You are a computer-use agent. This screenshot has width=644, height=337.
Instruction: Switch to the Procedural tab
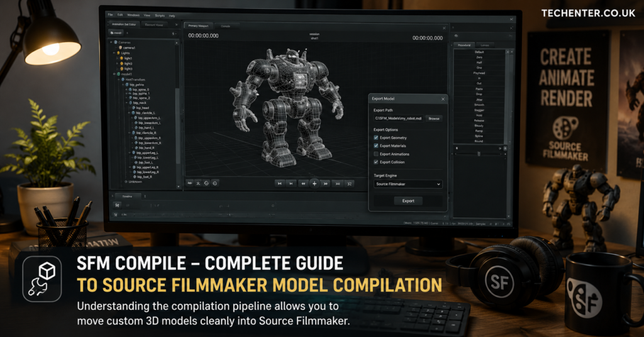(464, 45)
